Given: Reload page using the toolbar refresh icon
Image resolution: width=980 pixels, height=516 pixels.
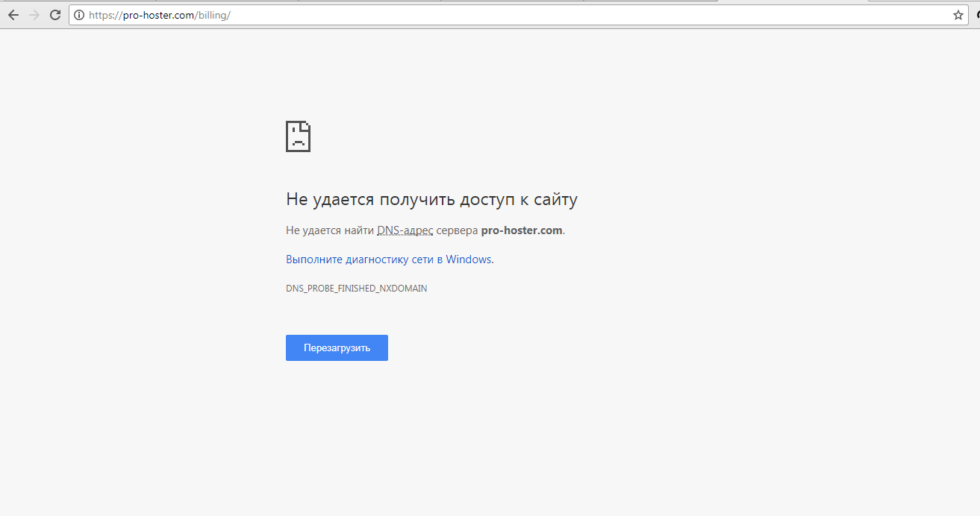Looking at the screenshot, I should pyautogui.click(x=55, y=15).
